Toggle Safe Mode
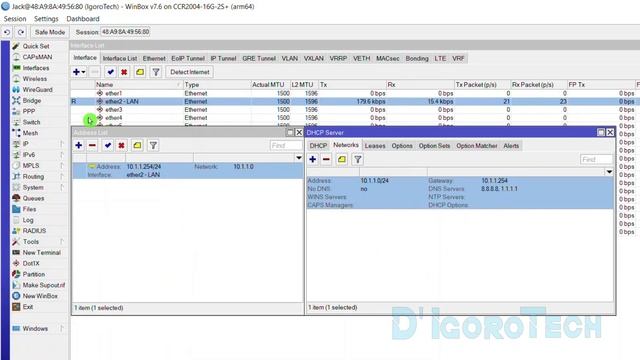Viewport: 640px width, 360px height. 50,32
